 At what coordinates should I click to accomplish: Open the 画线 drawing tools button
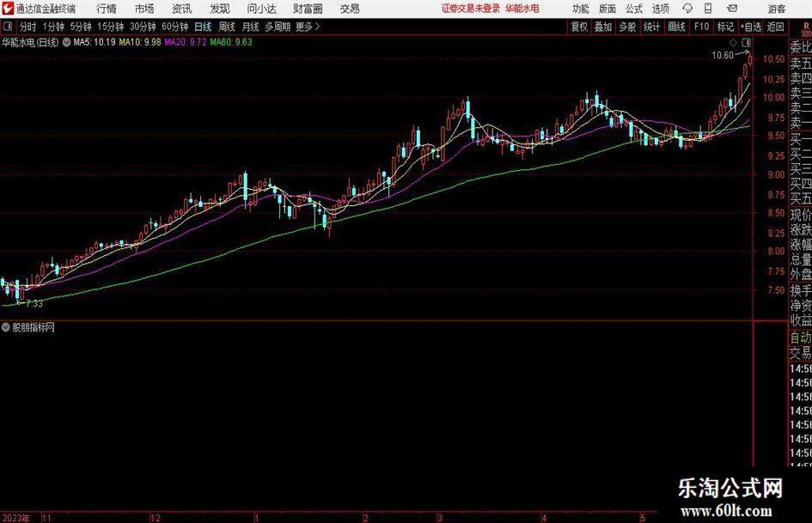pos(676,27)
